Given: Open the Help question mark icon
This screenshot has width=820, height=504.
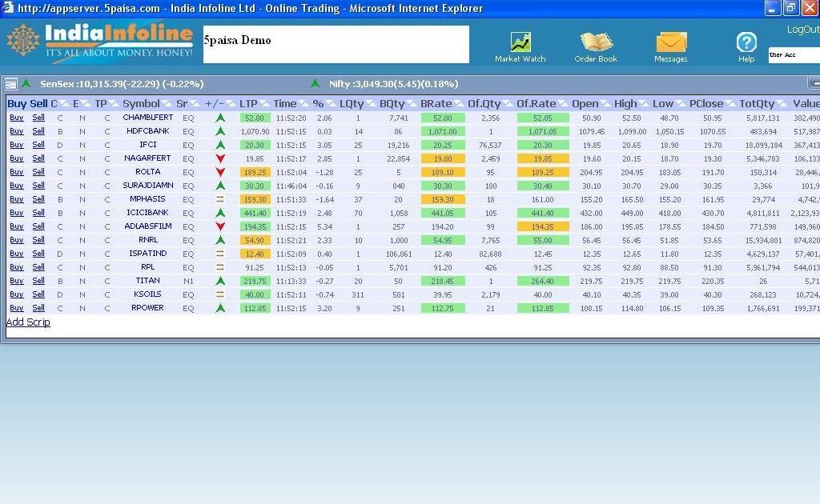Looking at the screenshot, I should pyautogui.click(x=746, y=42).
